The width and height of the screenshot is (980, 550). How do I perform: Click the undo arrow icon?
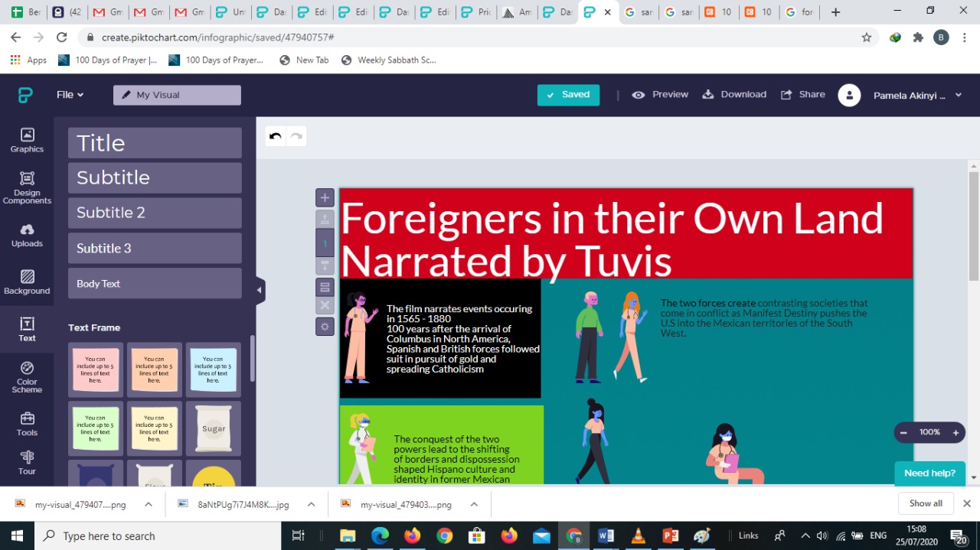276,136
